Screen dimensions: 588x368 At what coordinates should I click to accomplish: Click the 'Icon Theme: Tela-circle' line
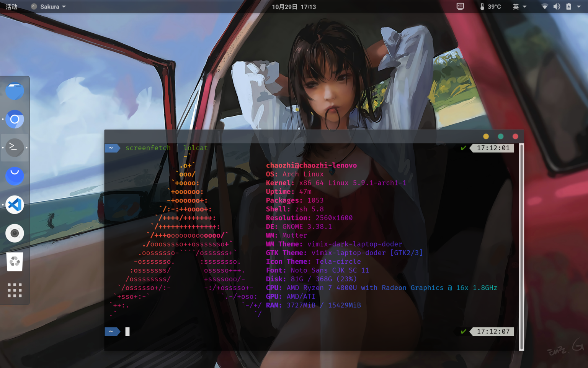coord(314,261)
